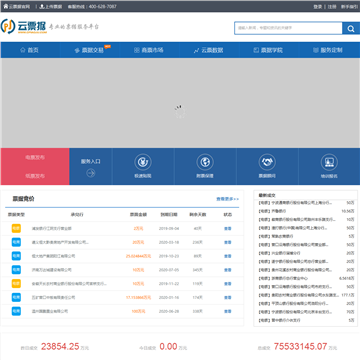Image resolution: width=360 pixels, height=360 pixels.
Task: Click the blue search magnifier button
Action: pyautogui.click(x=351, y=29)
